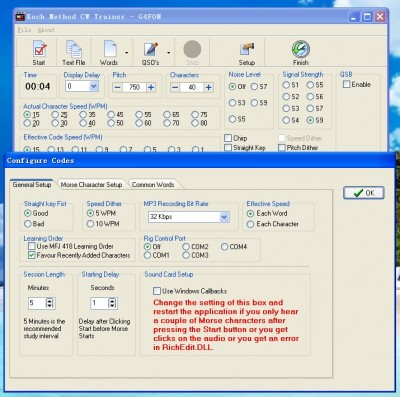Viewport: 400px width, 397px height.
Task: Select rig control port Off
Action: tap(147, 247)
